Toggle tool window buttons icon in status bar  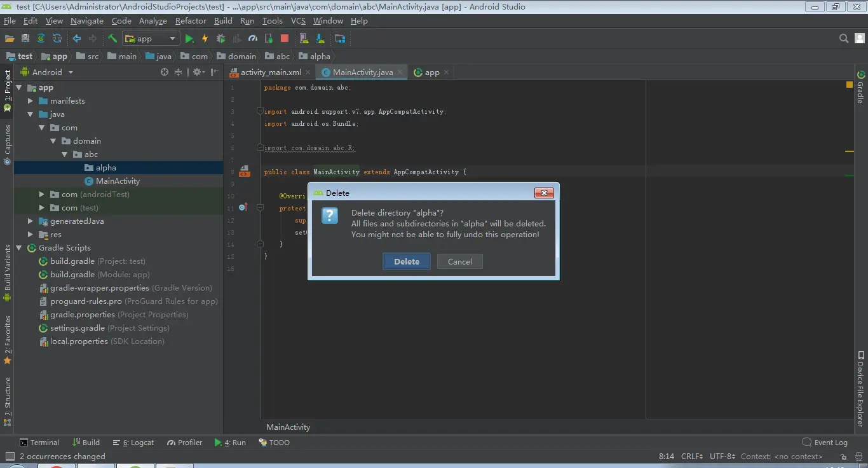click(x=9, y=456)
